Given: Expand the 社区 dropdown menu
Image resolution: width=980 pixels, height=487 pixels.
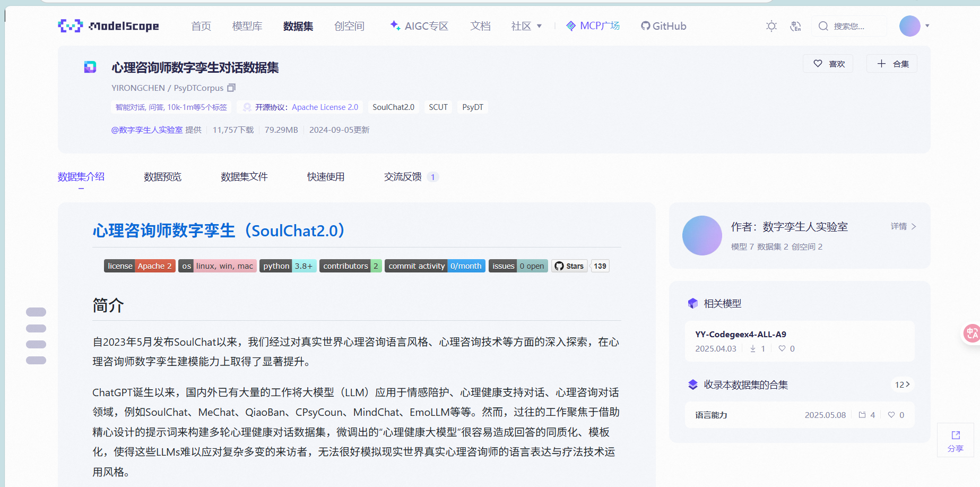Looking at the screenshot, I should (526, 26).
